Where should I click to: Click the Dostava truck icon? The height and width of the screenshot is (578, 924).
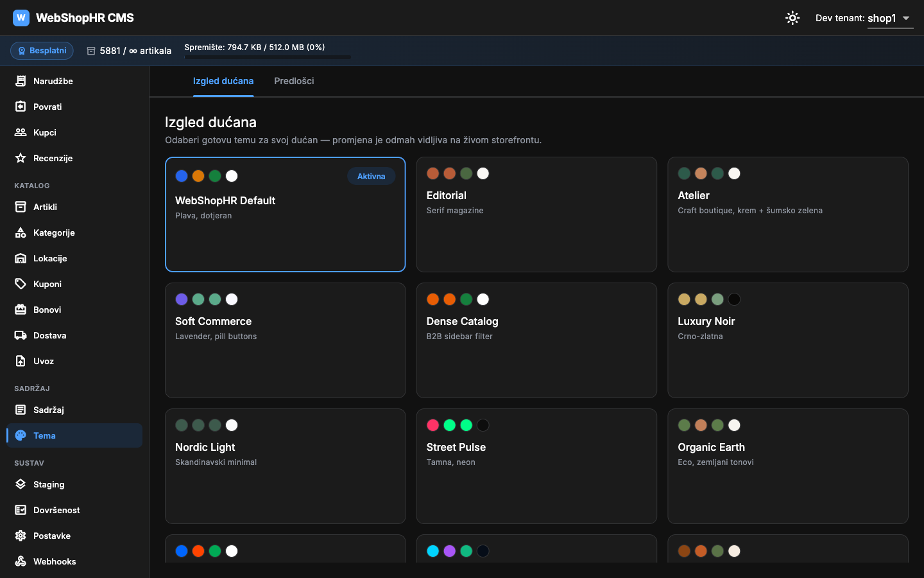pyautogui.click(x=21, y=335)
